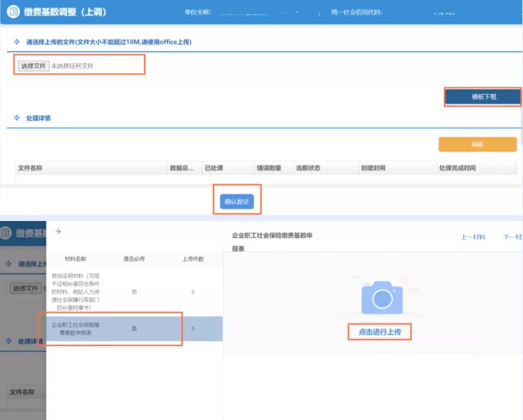Collapse the materials panel with the arrow icon
The height and width of the screenshot is (420, 523).
(x=58, y=231)
